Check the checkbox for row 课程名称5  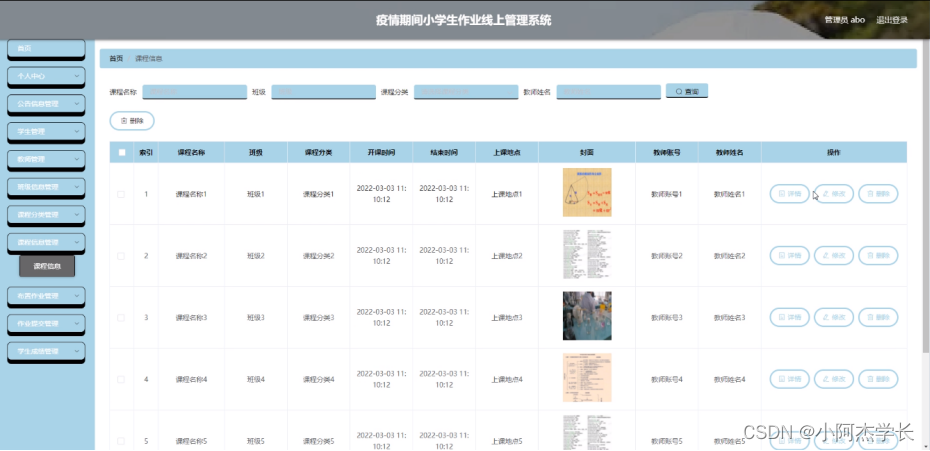tap(121, 441)
